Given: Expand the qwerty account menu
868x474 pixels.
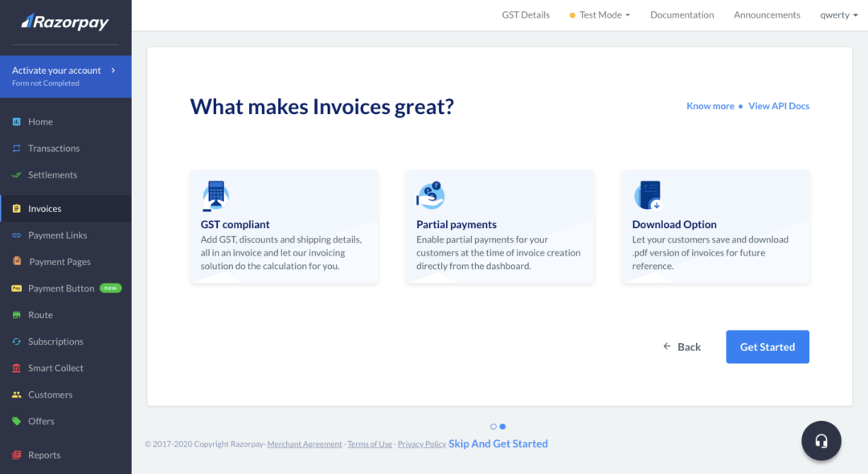Looking at the screenshot, I should (838, 15).
